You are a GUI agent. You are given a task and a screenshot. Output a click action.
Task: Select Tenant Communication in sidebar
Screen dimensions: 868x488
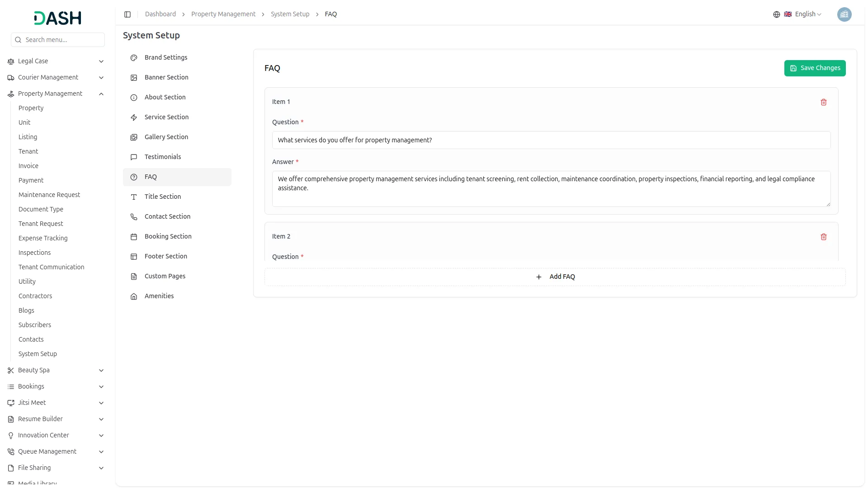[x=51, y=267]
